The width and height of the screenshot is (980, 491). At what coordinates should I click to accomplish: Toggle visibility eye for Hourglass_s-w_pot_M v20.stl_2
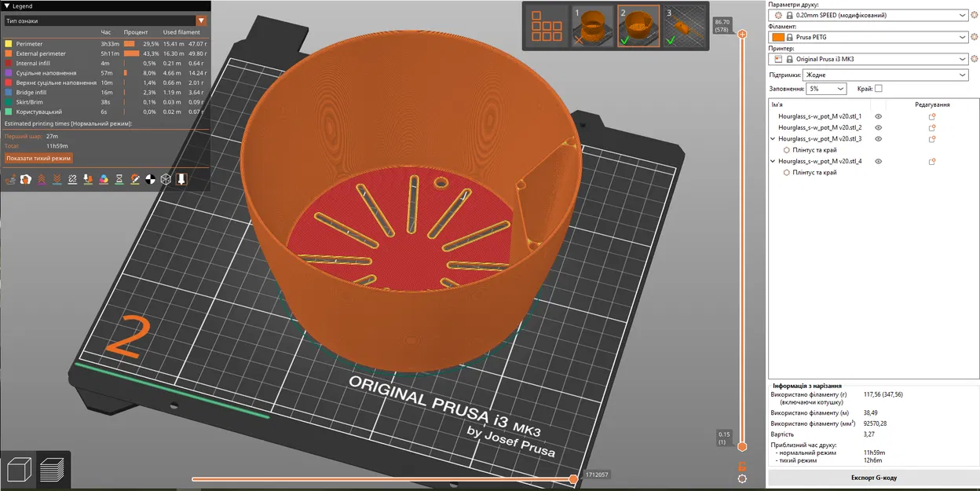coord(879,127)
